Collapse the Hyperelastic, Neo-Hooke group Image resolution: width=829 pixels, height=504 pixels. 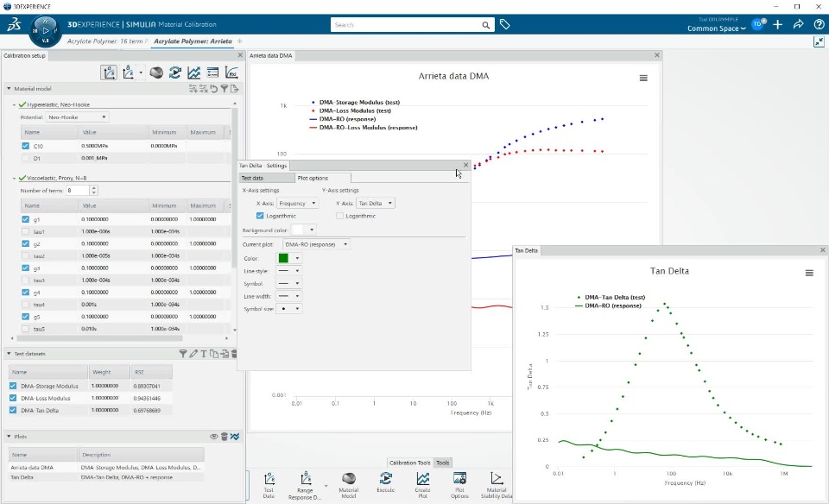(x=15, y=104)
